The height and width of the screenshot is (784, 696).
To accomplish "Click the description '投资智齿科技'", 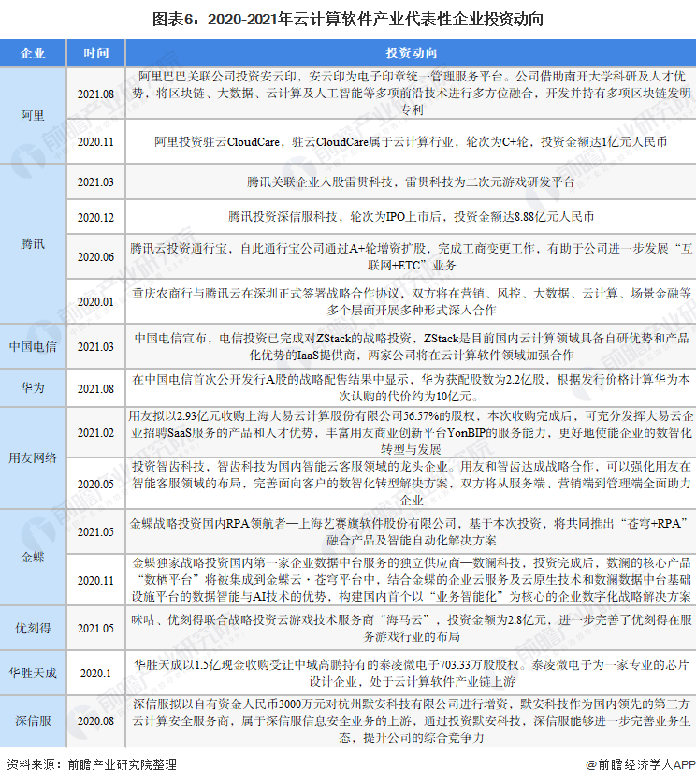I will click(412, 484).
